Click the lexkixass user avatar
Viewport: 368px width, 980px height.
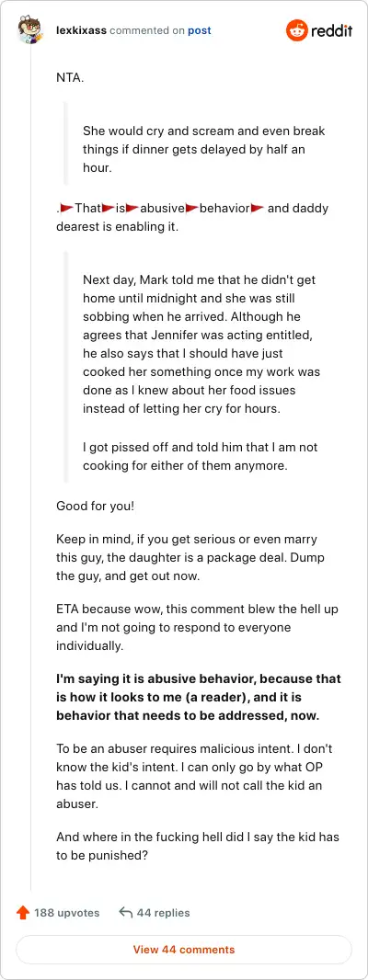tap(30, 30)
